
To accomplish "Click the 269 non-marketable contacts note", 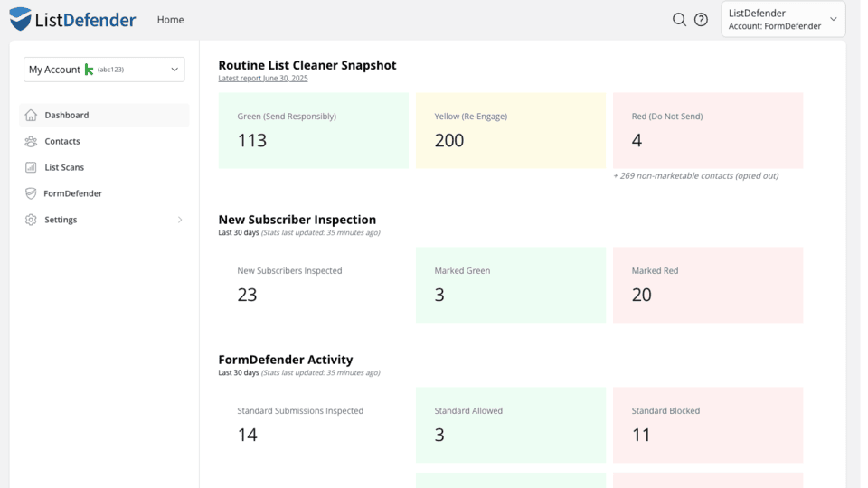I will [x=696, y=176].
